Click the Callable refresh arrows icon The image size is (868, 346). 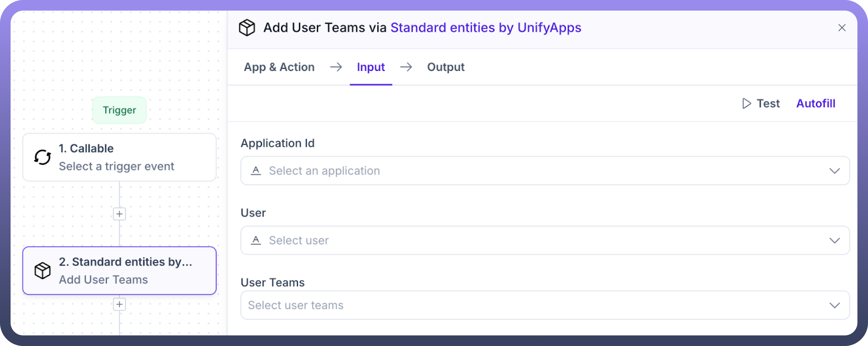[42, 157]
